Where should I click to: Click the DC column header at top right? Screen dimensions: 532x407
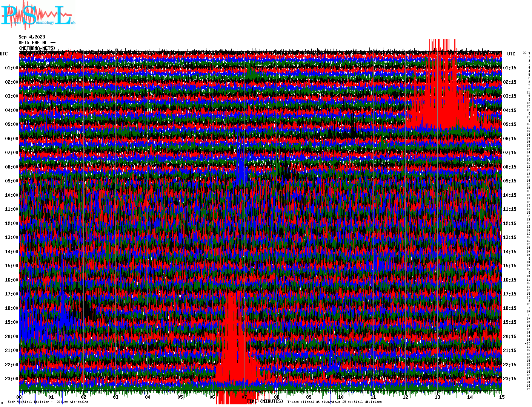coord(524,53)
